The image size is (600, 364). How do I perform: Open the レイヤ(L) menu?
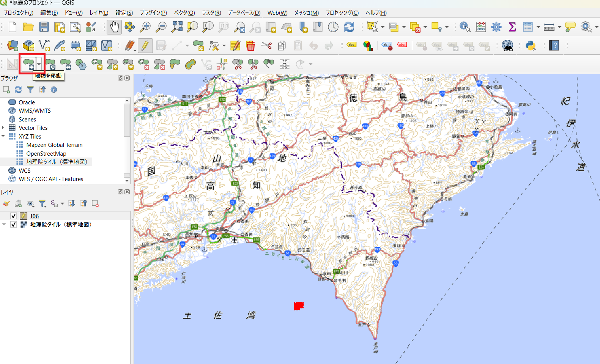tap(99, 13)
